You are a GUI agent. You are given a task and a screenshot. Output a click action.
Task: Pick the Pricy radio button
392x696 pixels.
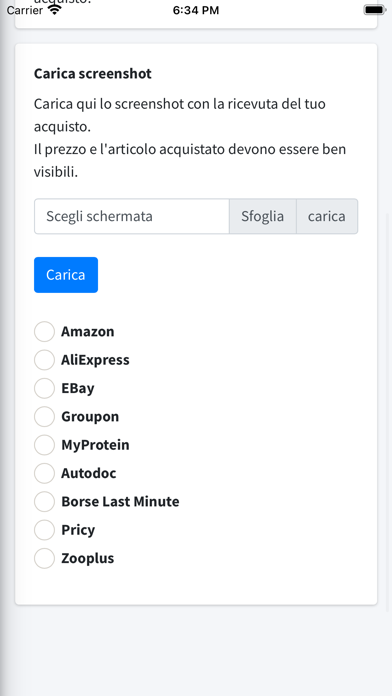click(x=44, y=530)
